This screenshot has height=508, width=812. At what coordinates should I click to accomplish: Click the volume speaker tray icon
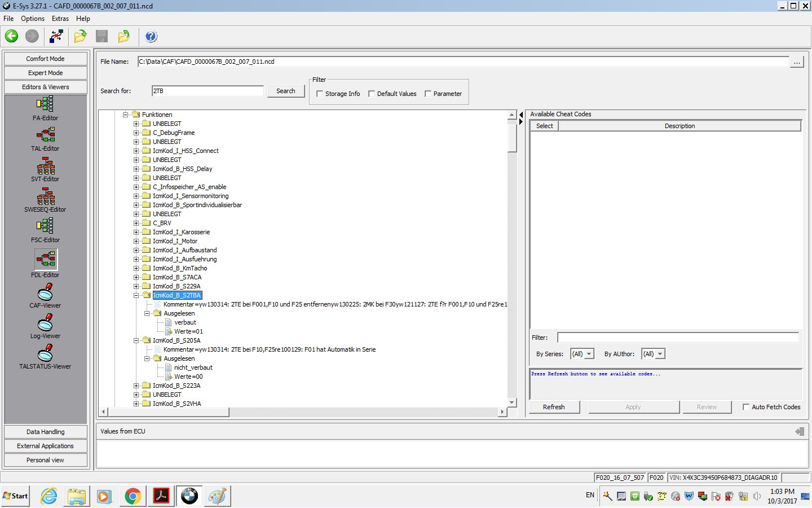click(x=757, y=496)
